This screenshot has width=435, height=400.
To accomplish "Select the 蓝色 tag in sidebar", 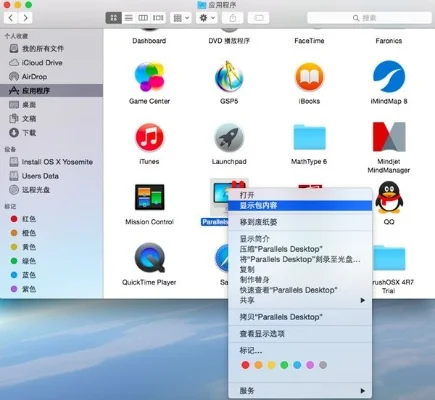I will coord(51,275).
